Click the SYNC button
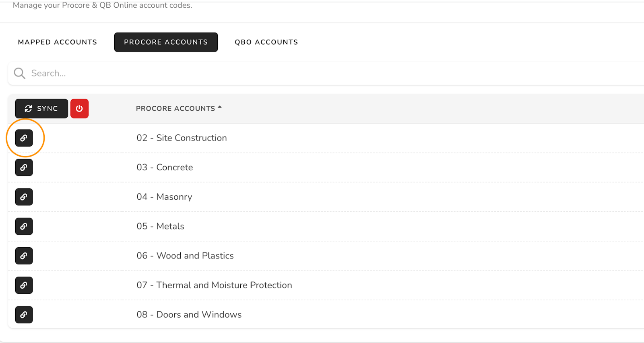Image resolution: width=644 pixels, height=343 pixels. point(41,109)
